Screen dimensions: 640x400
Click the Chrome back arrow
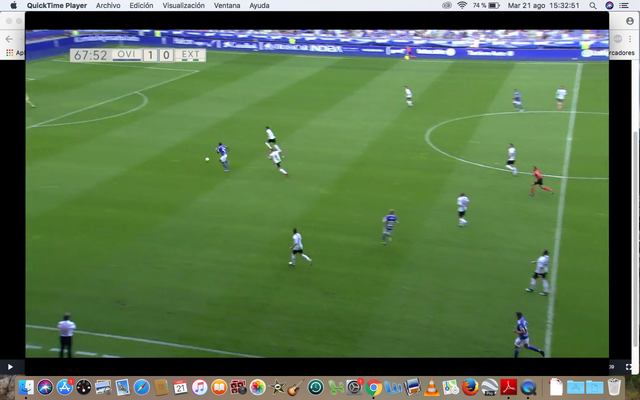(9, 39)
